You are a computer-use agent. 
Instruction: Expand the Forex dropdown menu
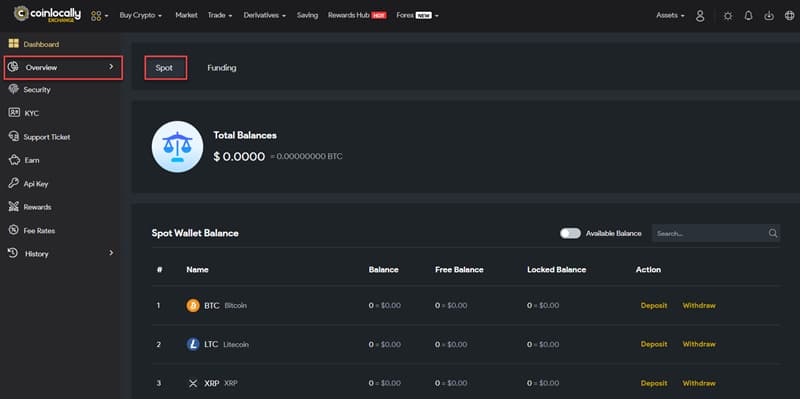417,15
